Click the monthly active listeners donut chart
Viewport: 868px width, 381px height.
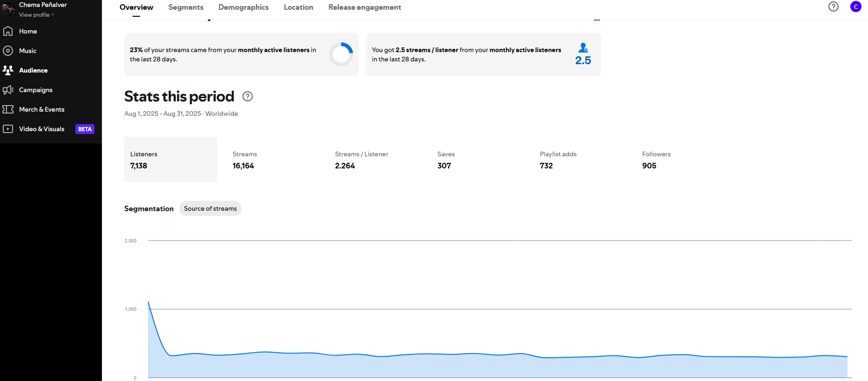tap(341, 54)
